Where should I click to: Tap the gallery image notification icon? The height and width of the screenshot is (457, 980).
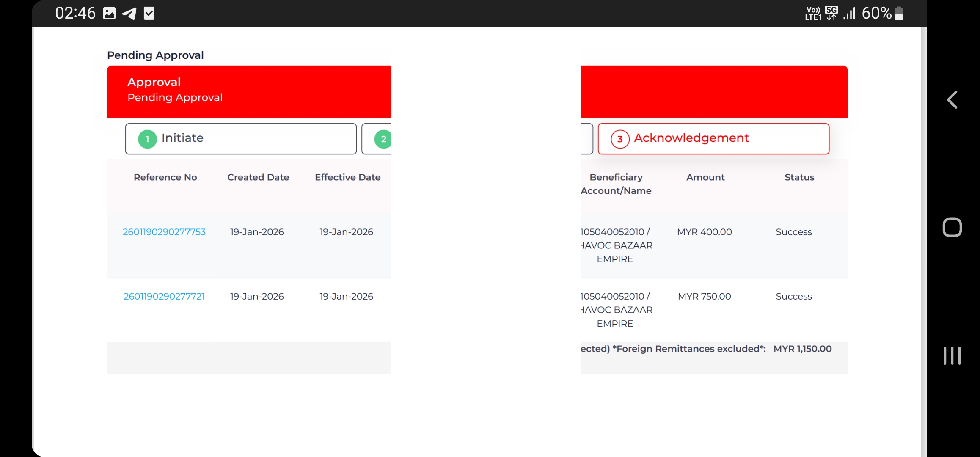pyautogui.click(x=109, y=14)
